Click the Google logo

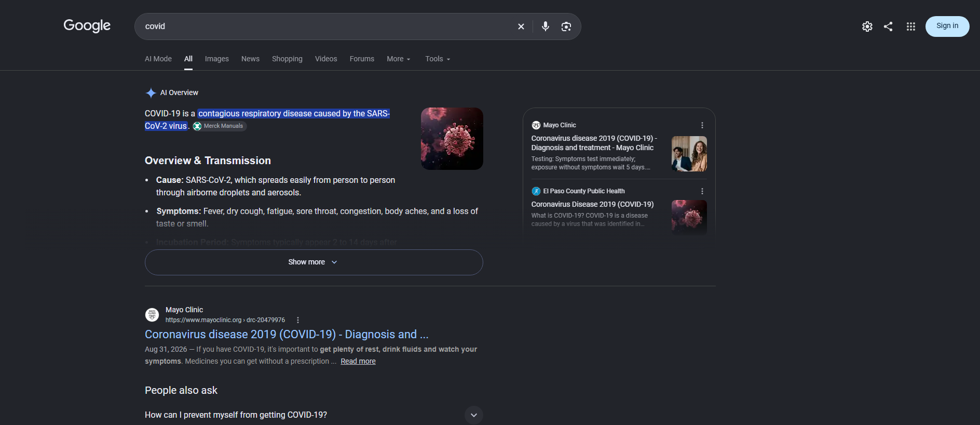coord(87,25)
